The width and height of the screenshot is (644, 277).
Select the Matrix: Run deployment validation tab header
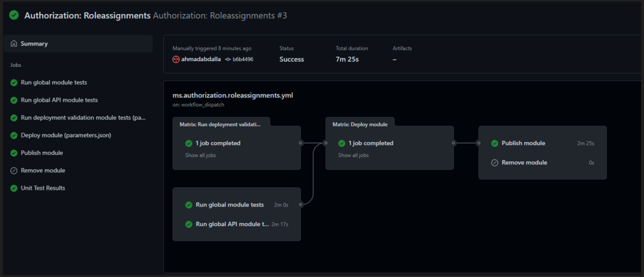pos(221,124)
